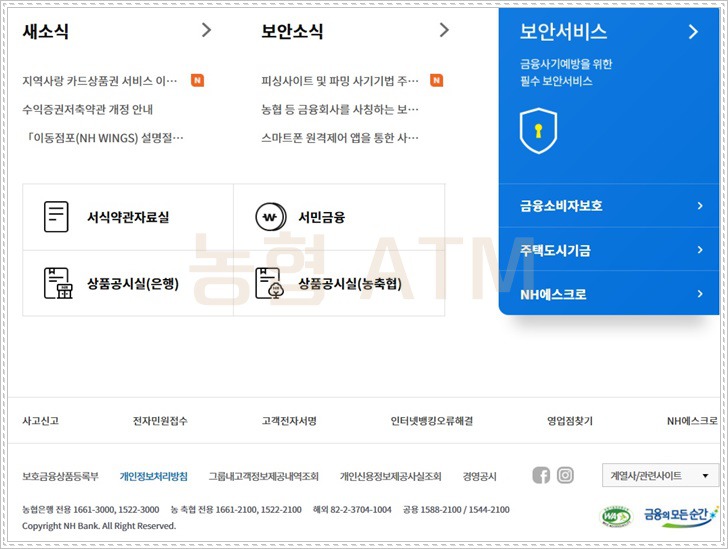Open the 새소식 section heading
The width and height of the screenshot is (728, 549).
[46, 31]
